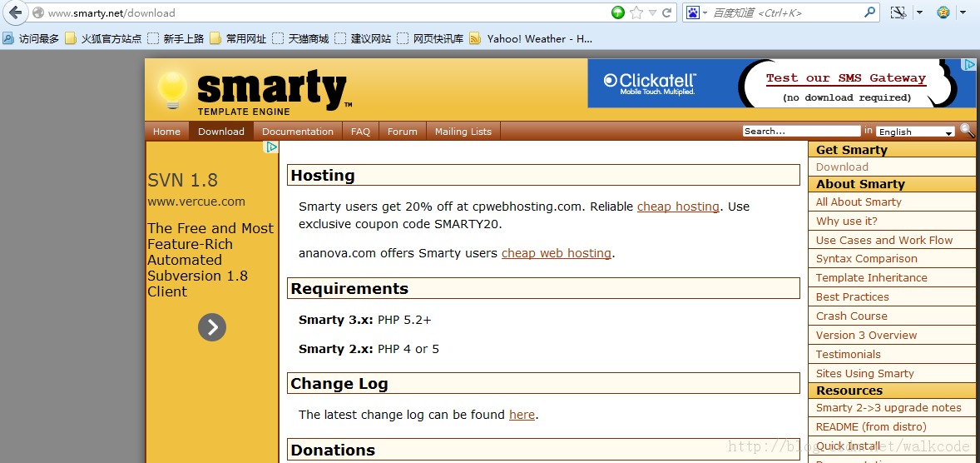980x463 pixels.
Task: Open the change log here link
Action: tap(522, 415)
